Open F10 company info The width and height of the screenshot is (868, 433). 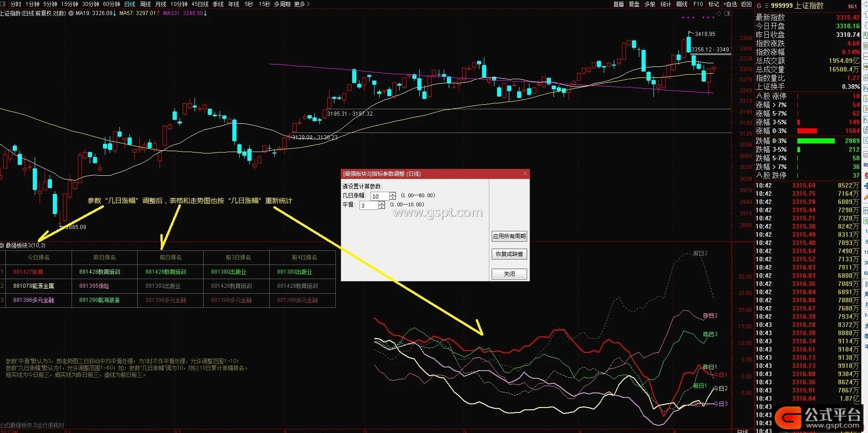tap(698, 4)
